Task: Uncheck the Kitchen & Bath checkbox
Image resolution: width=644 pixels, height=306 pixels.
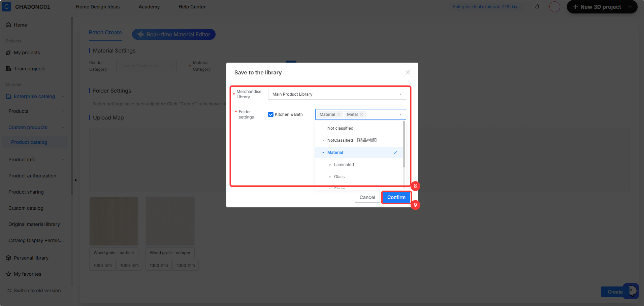Action: coord(271,114)
